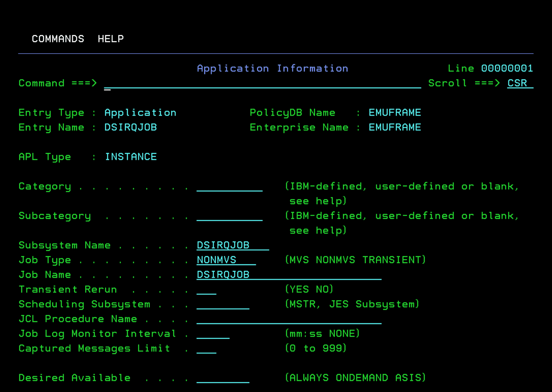Click the Job Log Monitor Interval field
The image size is (552, 392).
click(x=213, y=334)
